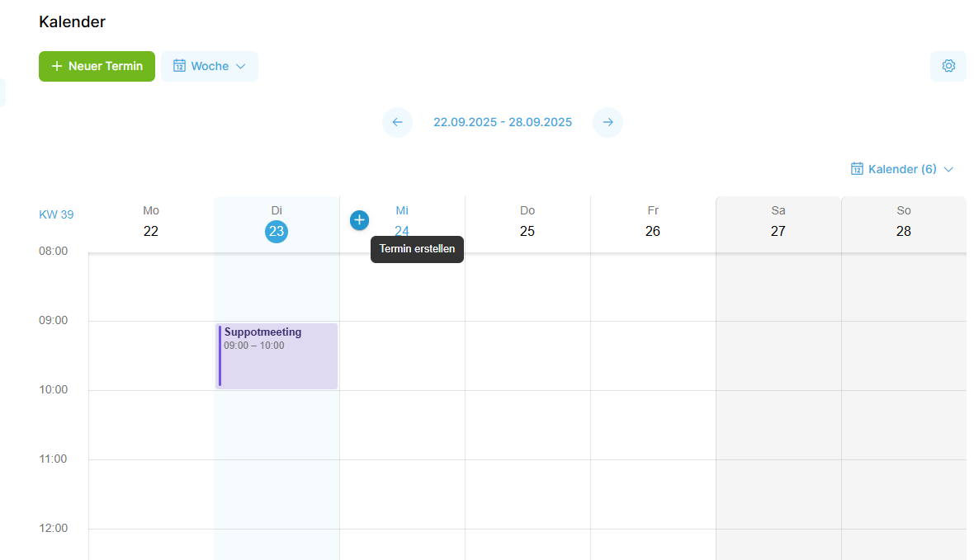Expand the Kalender (6) filter dropdown

(902, 169)
